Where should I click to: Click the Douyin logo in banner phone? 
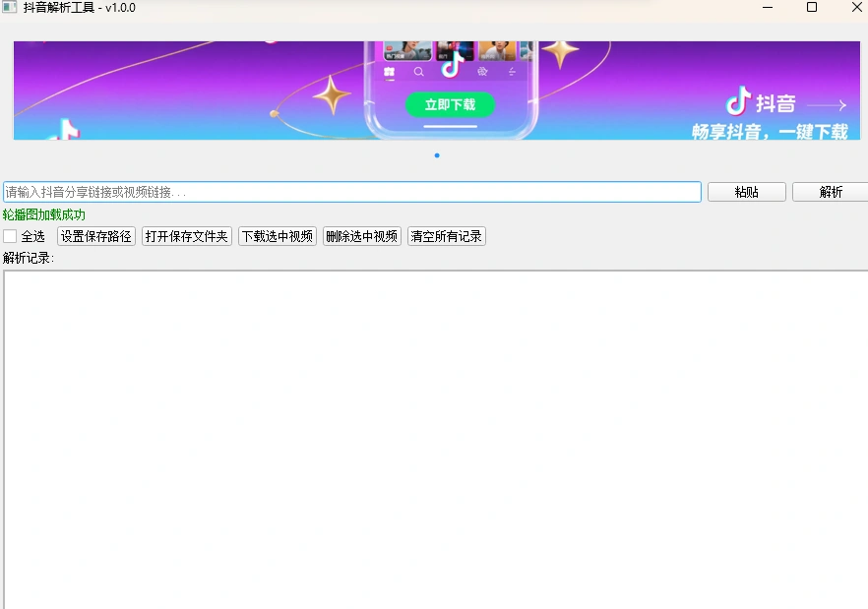451,67
